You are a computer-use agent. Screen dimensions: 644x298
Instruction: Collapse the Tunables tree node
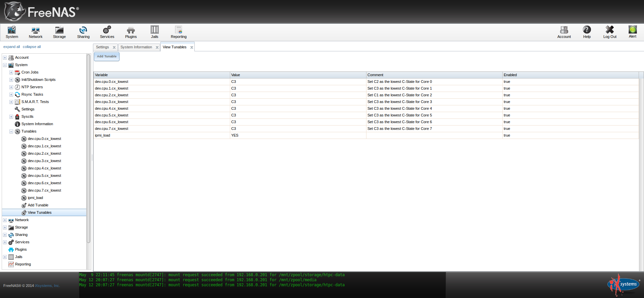[11, 132]
